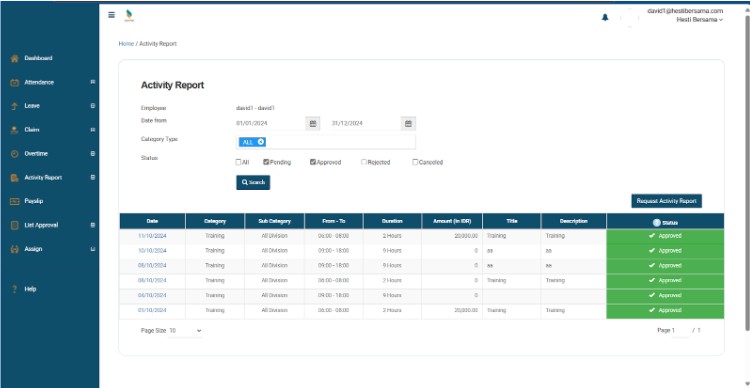The image size is (750, 388).
Task: Click the company logo in header
Action: click(x=129, y=16)
